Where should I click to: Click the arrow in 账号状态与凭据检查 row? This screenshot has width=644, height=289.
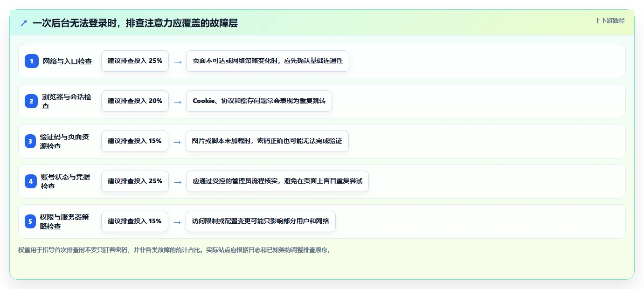click(178, 182)
